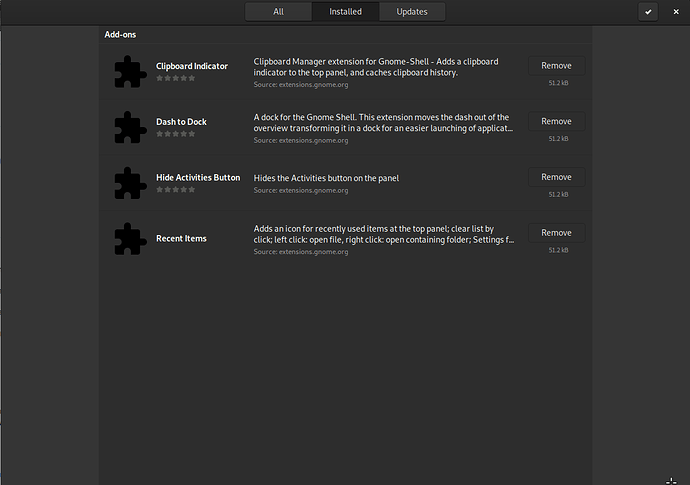
Task: Click the Clipboard Indicator puzzle piece icon
Action: 130,72
